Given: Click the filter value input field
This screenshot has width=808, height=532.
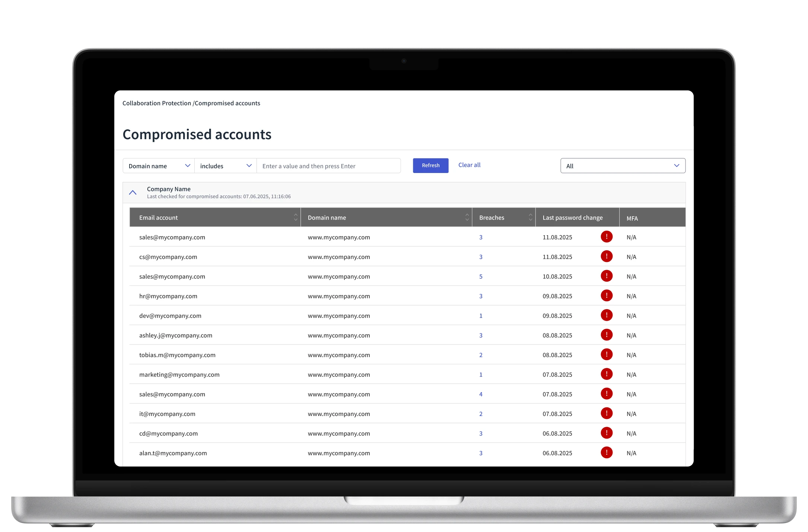Looking at the screenshot, I should click(x=328, y=166).
